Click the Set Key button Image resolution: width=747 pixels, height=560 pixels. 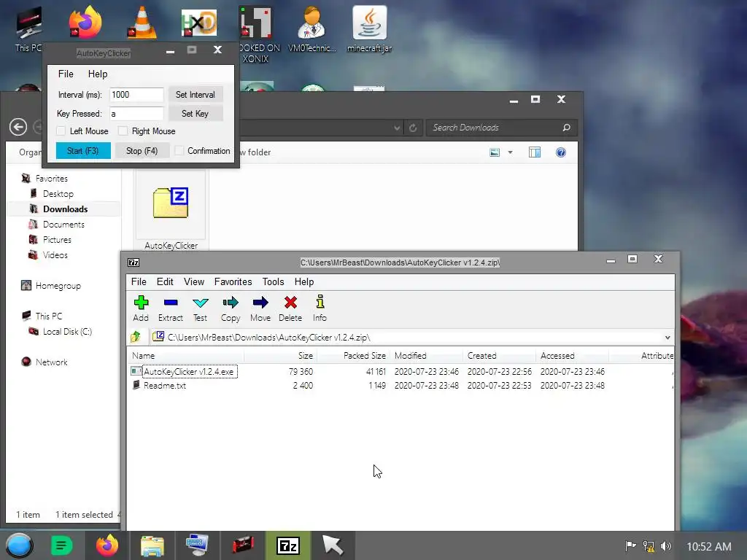(196, 113)
